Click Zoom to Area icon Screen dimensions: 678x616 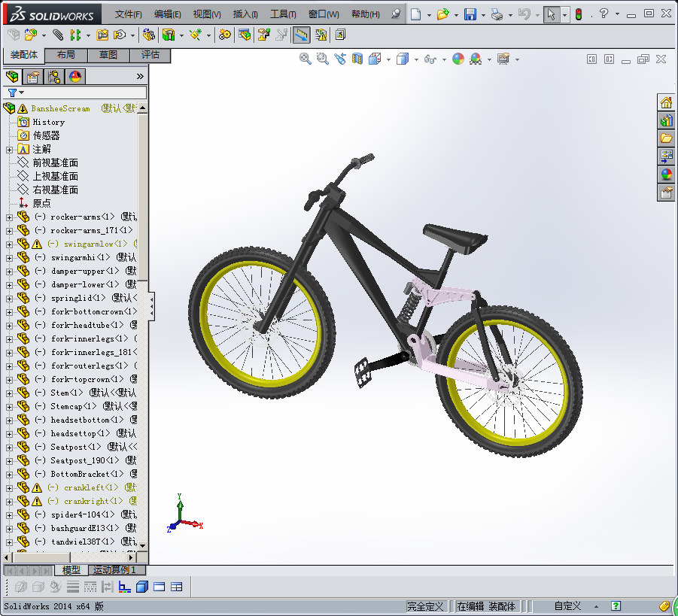pyautogui.click(x=323, y=59)
